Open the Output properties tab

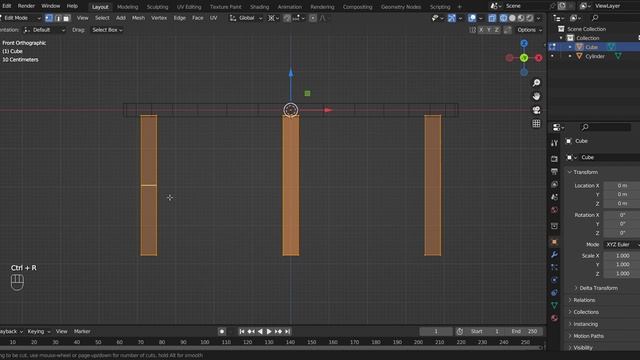tap(554, 171)
